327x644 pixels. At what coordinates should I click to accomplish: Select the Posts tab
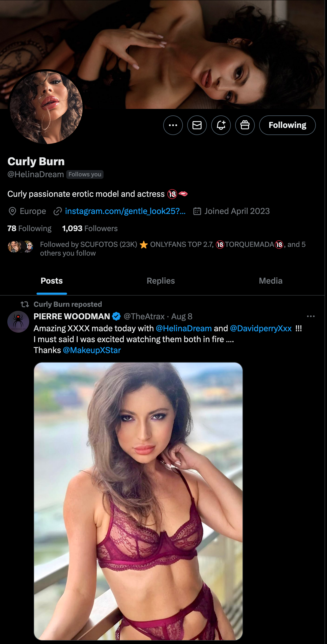tap(52, 281)
